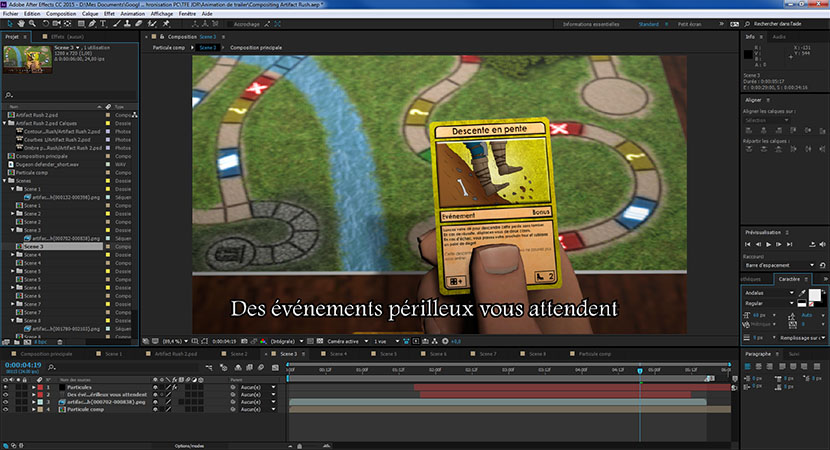Click the red label color of Particules layer

[x=40, y=387]
